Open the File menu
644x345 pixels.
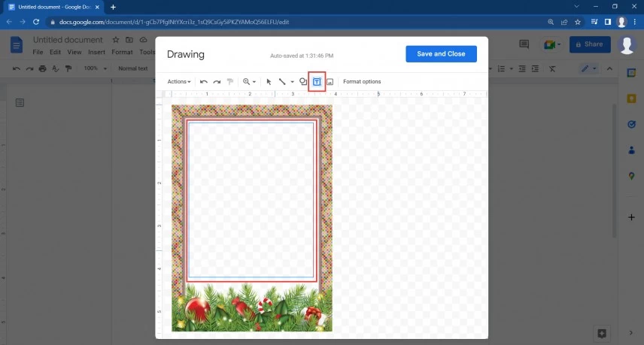click(x=38, y=53)
